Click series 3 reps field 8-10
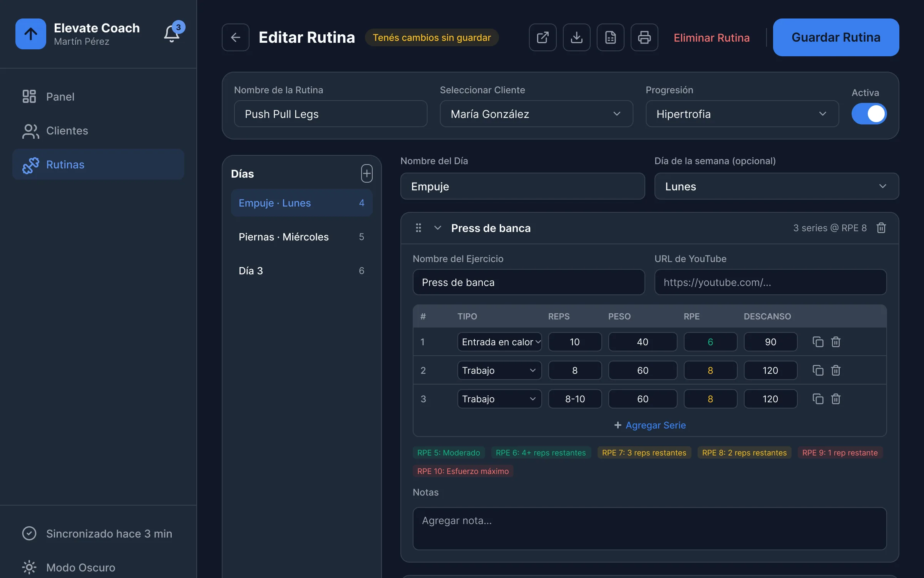The image size is (924, 578). tap(575, 399)
